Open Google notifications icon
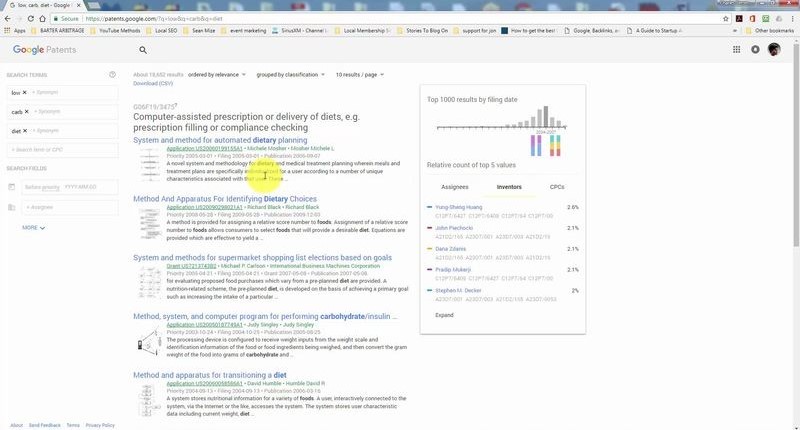Viewport: 800px width, 430px height. tap(755, 50)
